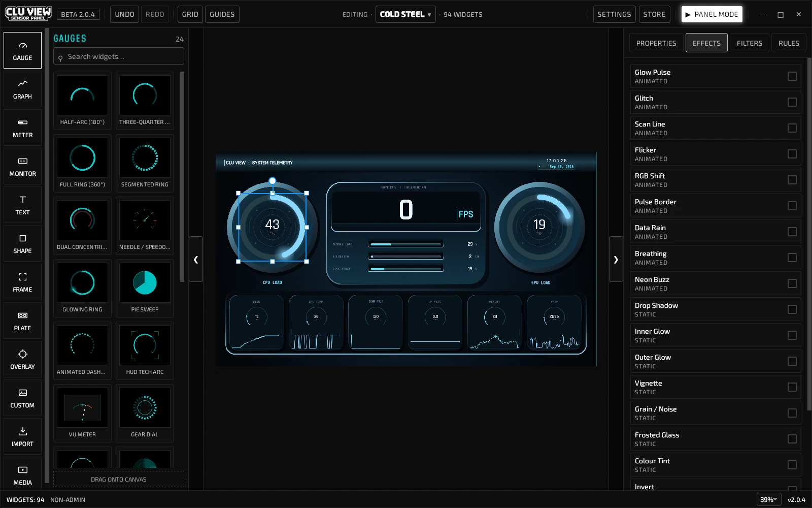Enable the Glitch effect checkbox
Viewport: 812px width, 508px height.
[x=792, y=102]
